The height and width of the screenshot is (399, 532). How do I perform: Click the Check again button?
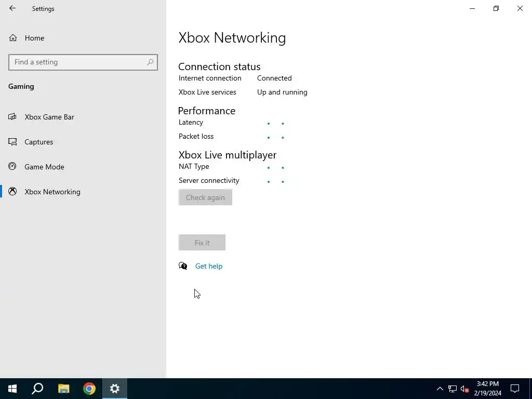(205, 197)
